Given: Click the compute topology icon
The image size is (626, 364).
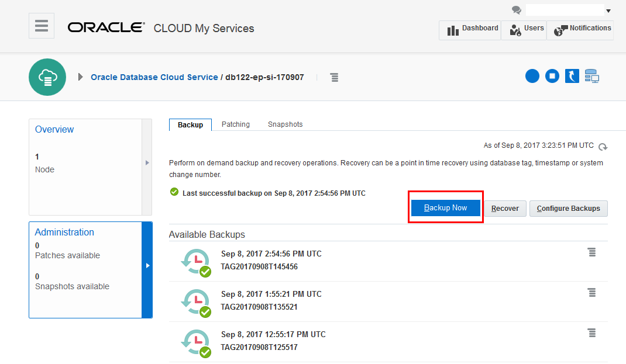Looking at the screenshot, I should point(591,76).
